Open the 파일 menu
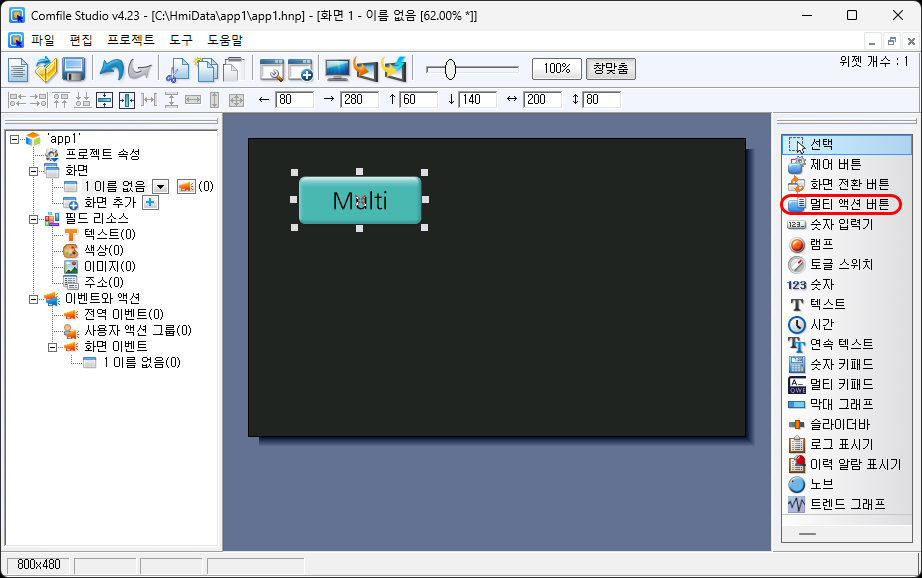The height and width of the screenshot is (578, 922). [x=43, y=40]
